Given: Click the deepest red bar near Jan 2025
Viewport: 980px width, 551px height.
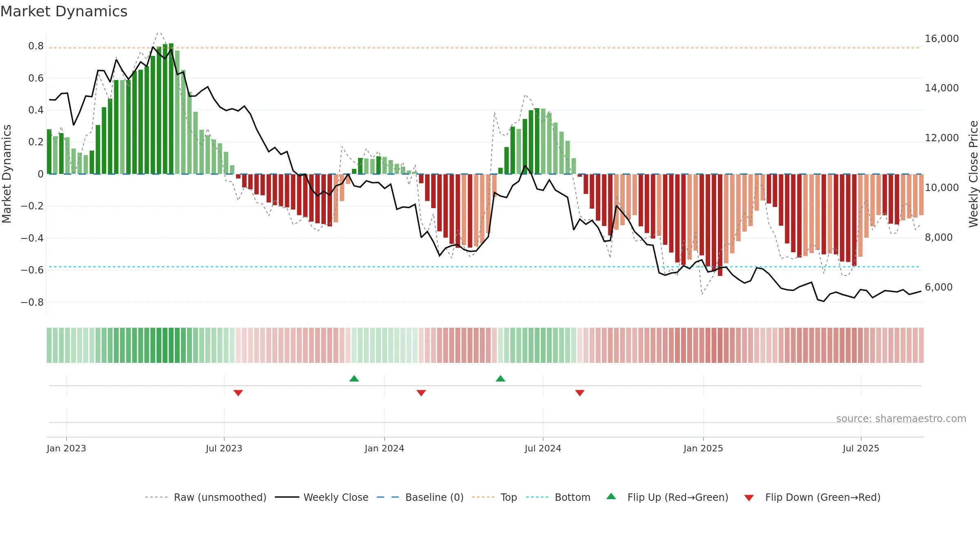Looking at the screenshot, I should (x=720, y=225).
